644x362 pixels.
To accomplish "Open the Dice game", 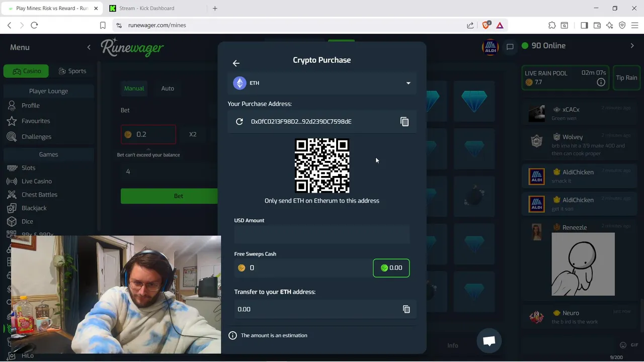I will 27,221.
